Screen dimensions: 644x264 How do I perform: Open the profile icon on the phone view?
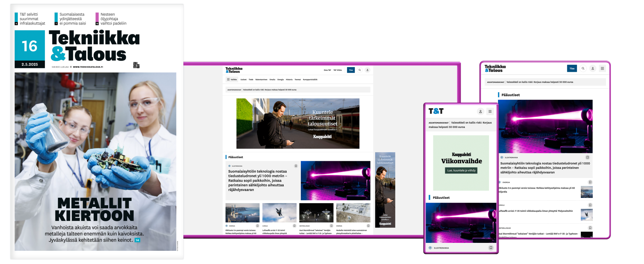click(480, 111)
